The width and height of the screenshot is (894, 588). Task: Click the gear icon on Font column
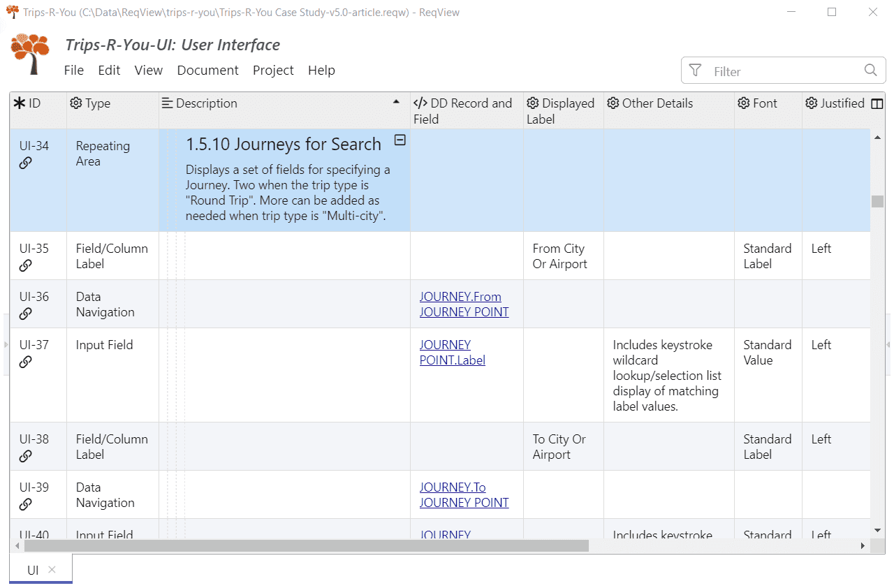coord(745,103)
